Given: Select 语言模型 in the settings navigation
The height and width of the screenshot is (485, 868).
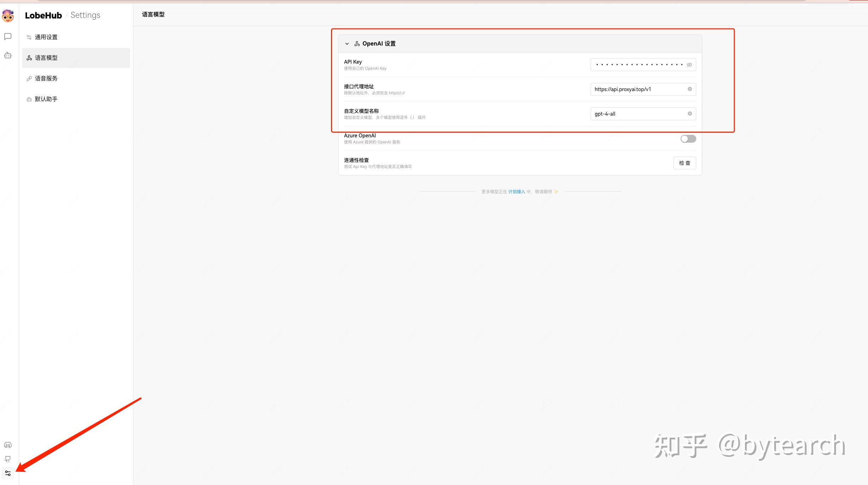Looking at the screenshot, I should (x=46, y=58).
